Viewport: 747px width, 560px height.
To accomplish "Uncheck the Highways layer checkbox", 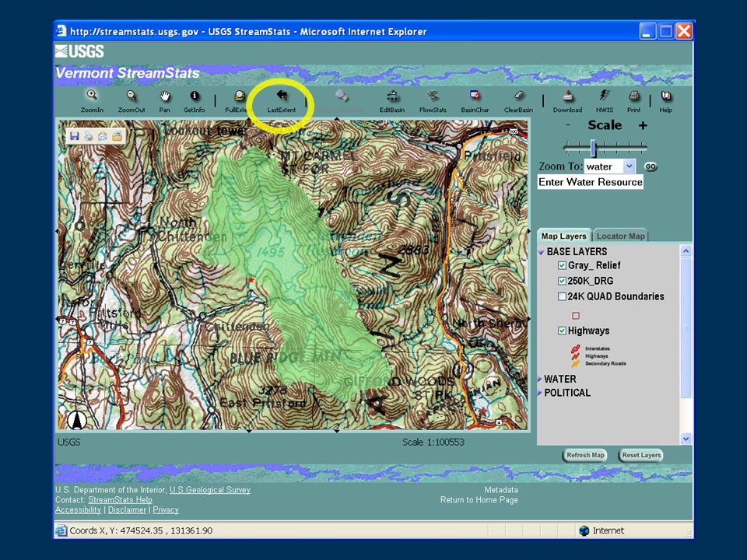I will click(x=562, y=331).
